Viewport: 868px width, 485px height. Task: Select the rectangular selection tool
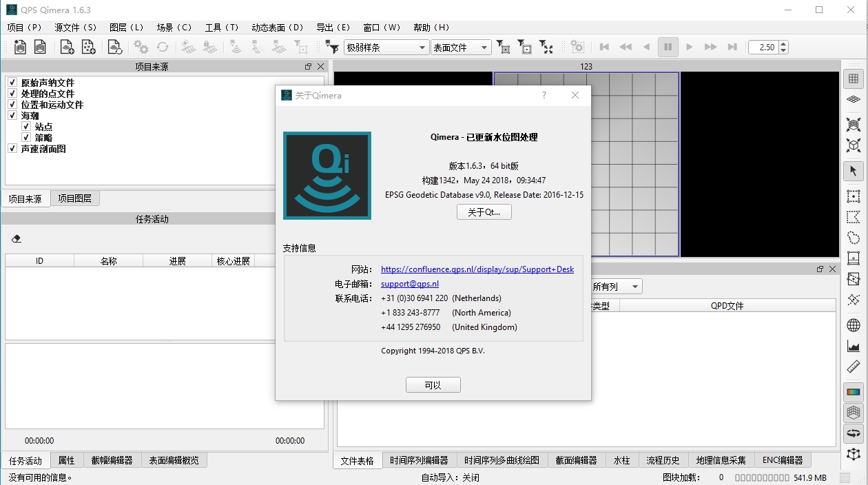pos(854,196)
